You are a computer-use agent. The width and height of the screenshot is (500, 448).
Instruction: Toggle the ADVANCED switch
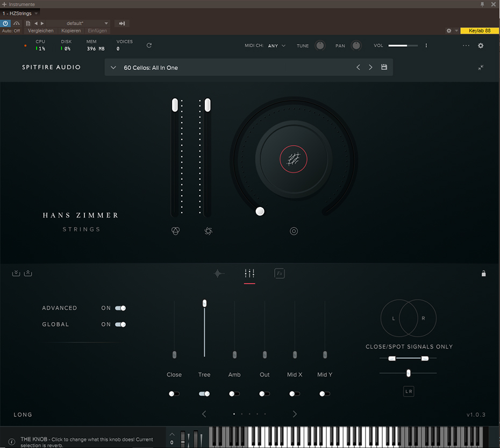(120, 308)
